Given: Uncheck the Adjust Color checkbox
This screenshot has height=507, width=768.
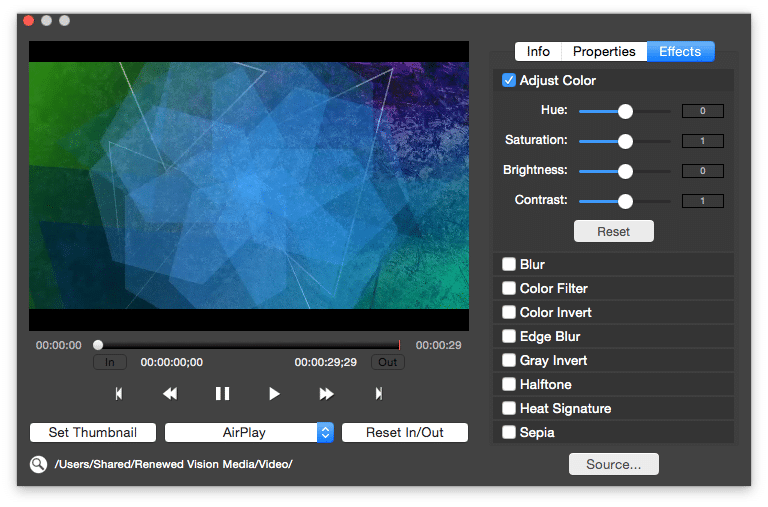Looking at the screenshot, I should click(509, 80).
